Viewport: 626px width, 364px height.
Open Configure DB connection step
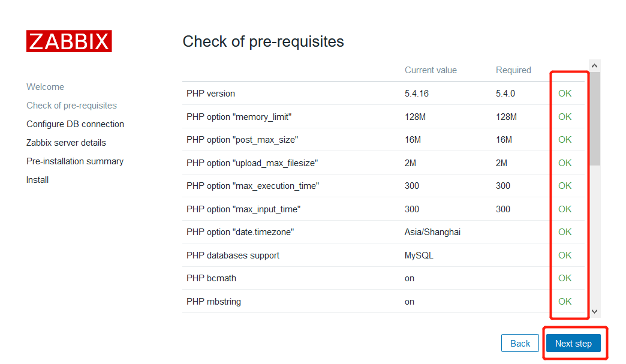coord(75,124)
